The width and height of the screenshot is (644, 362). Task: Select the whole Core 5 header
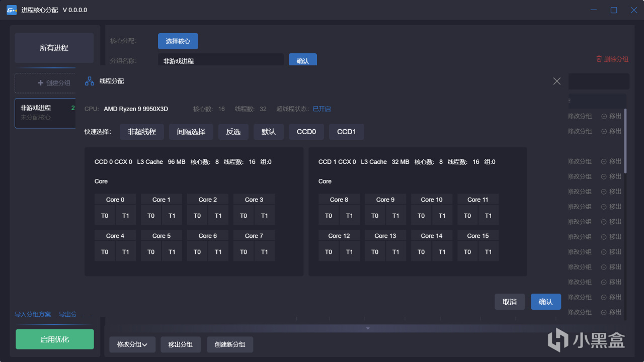pos(162,236)
